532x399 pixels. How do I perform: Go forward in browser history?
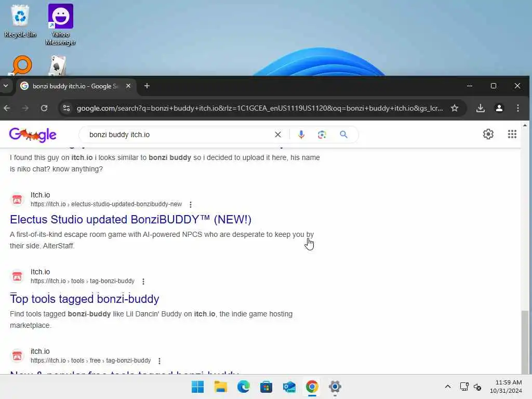[25, 108]
